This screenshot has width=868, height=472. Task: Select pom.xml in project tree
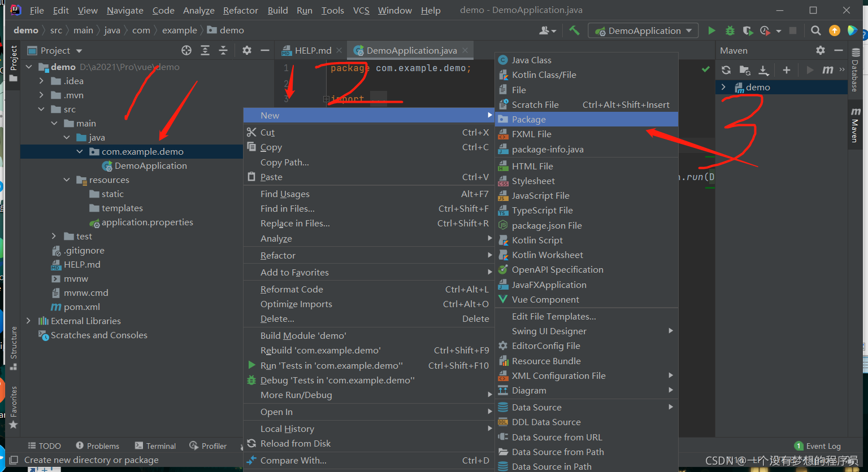tap(76, 307)
